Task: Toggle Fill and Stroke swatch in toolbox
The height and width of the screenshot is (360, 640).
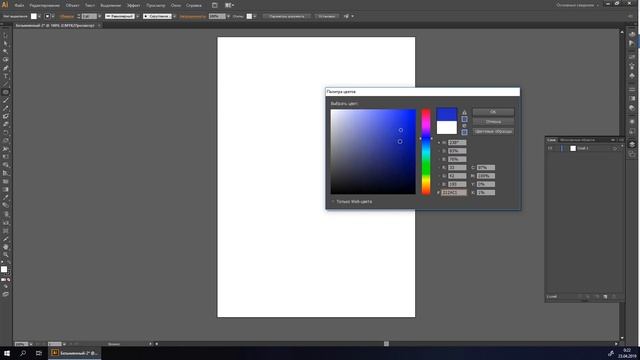Action: point(4,270)
